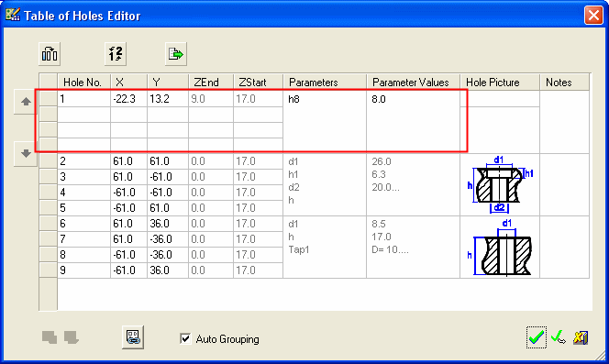This screenshot has width=609, height=364.
Task: Move the selected row up with the arrow
Action: [x=26, y=102]
